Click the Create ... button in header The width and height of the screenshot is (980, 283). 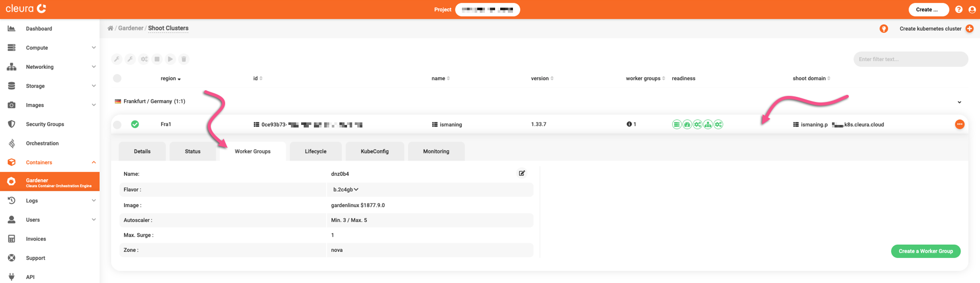[928, 10]
